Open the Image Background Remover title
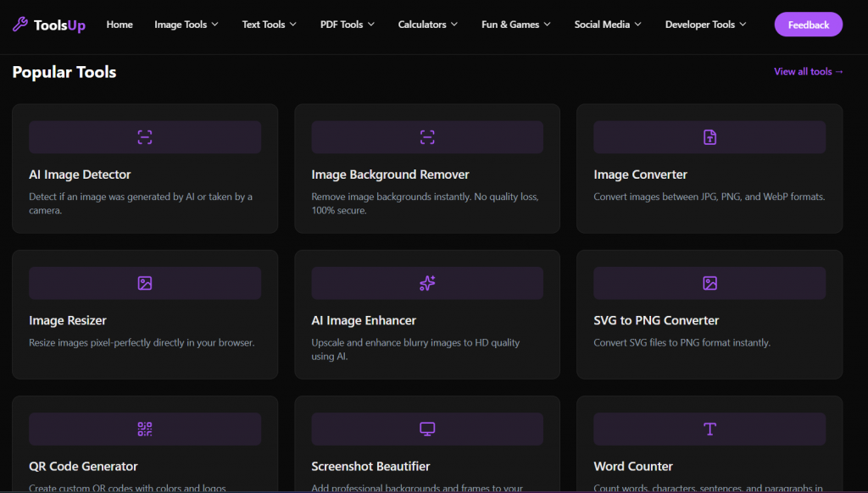The image size is (868, 493). [x=390, y=174]
